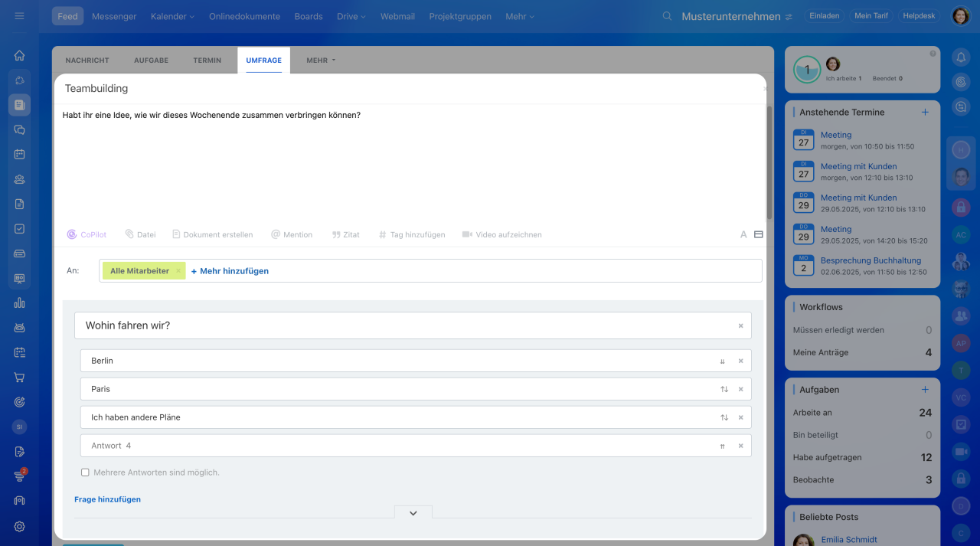Move the Antwort 4 field up
The height and width of the screenshot is (546, 980).
(722, 446)
